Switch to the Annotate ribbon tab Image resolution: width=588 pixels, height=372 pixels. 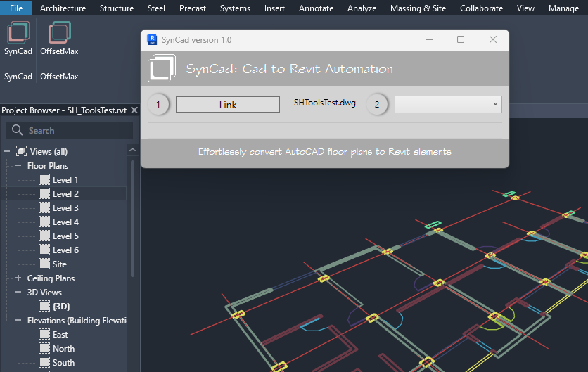tap(316, 8)
